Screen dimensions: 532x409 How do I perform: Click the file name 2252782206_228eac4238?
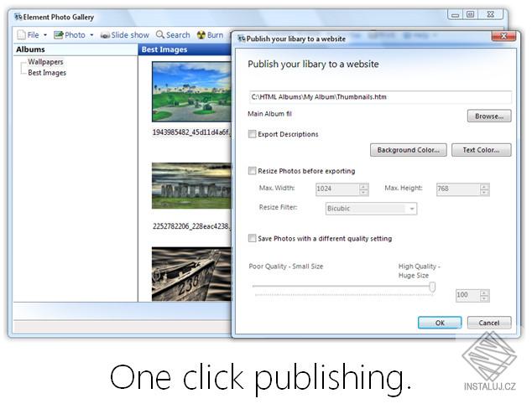point(191,226)
